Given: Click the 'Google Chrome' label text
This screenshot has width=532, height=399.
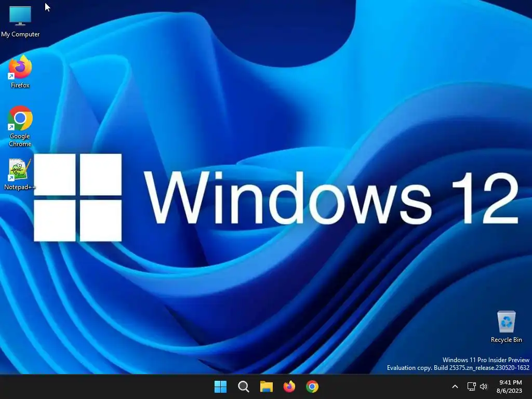Looking at the screenshot, I should (20, 140).
